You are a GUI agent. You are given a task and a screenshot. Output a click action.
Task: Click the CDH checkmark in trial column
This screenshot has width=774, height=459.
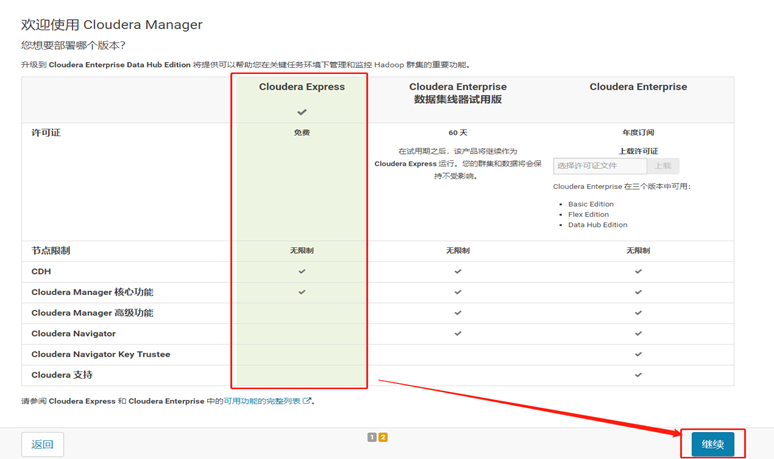[458, 271]
